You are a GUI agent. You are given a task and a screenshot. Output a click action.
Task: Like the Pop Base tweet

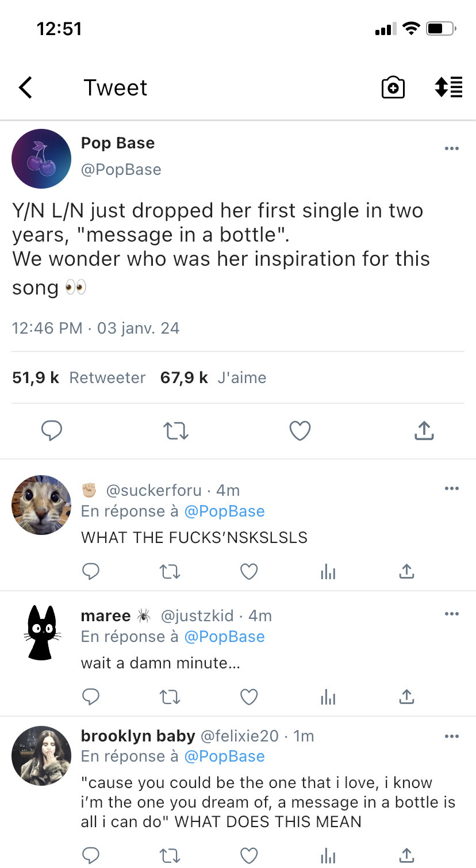pos(300,431)
